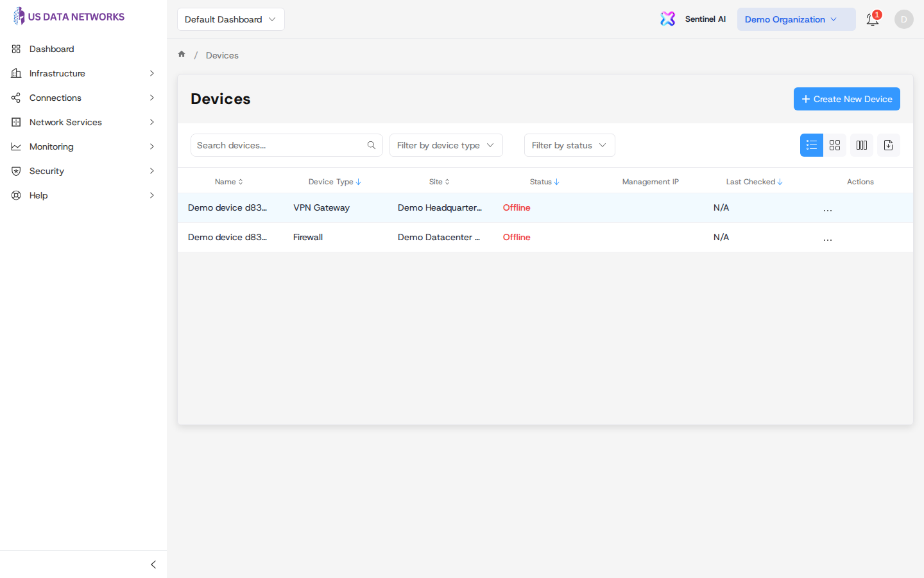
Task: Export devices with download file icon
Action: click(x=889, y=145)
